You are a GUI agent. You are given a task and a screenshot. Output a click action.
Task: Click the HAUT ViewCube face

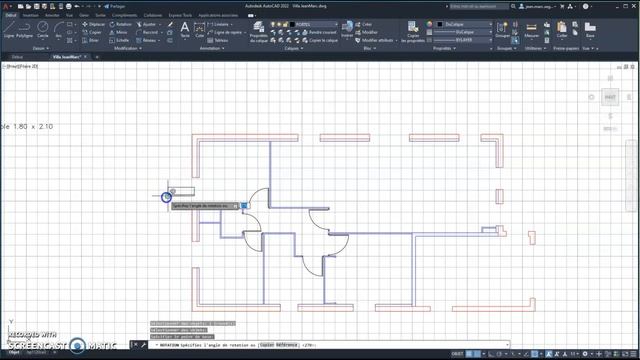click(x=610, y=97)
